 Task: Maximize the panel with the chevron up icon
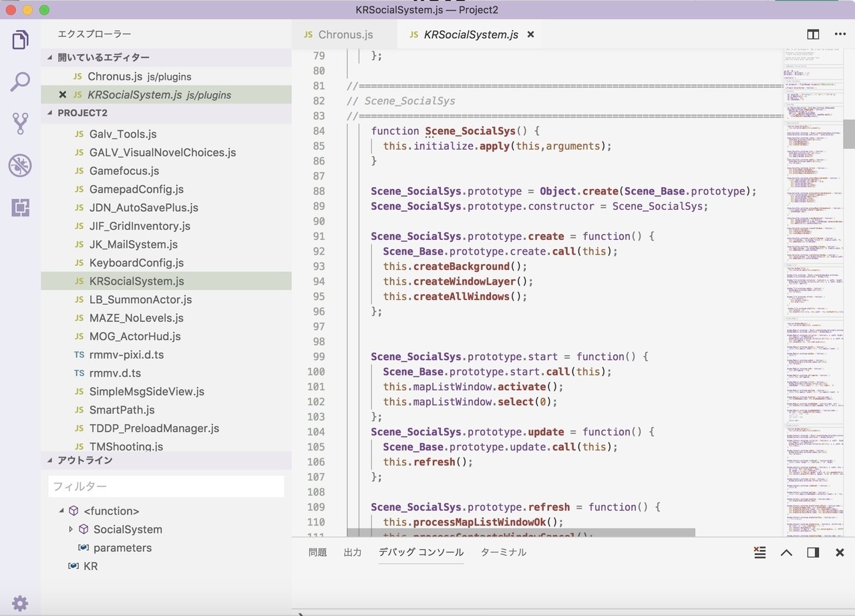(x=786, y=552)
